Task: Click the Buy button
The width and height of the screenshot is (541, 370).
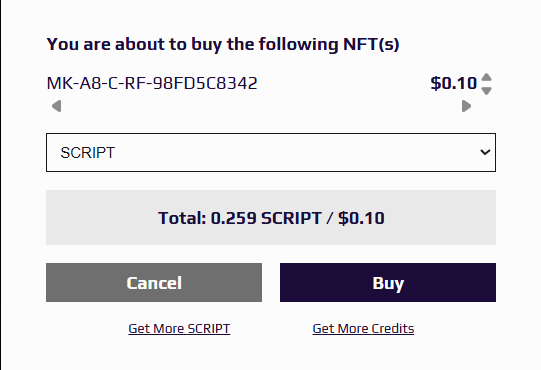Action: 388,282
